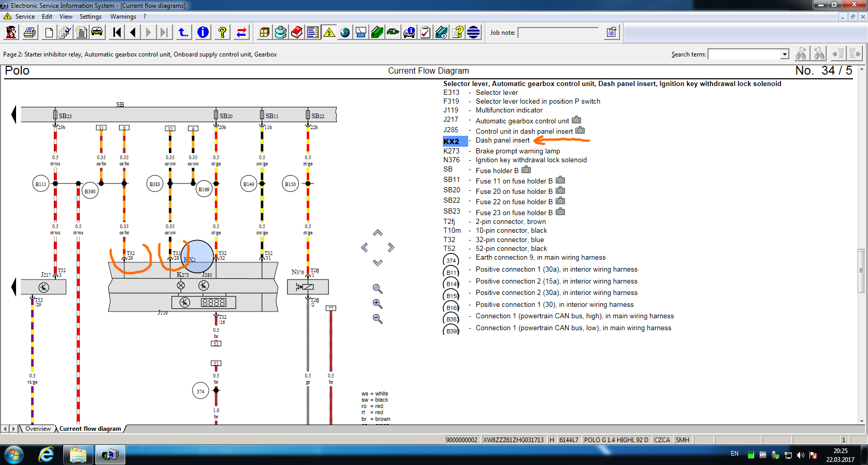Open the blue information icon
This screenshot has width=868, height=465.
tap(203, 33)
